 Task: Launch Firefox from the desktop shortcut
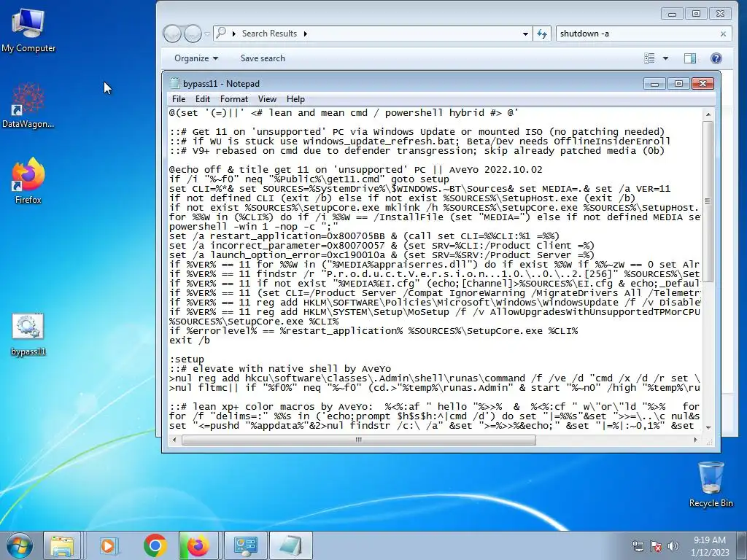point(28,181)
